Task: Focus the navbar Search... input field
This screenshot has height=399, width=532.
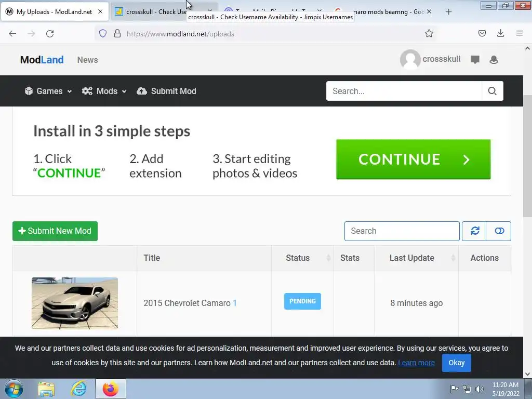Action: click(404, 91)
